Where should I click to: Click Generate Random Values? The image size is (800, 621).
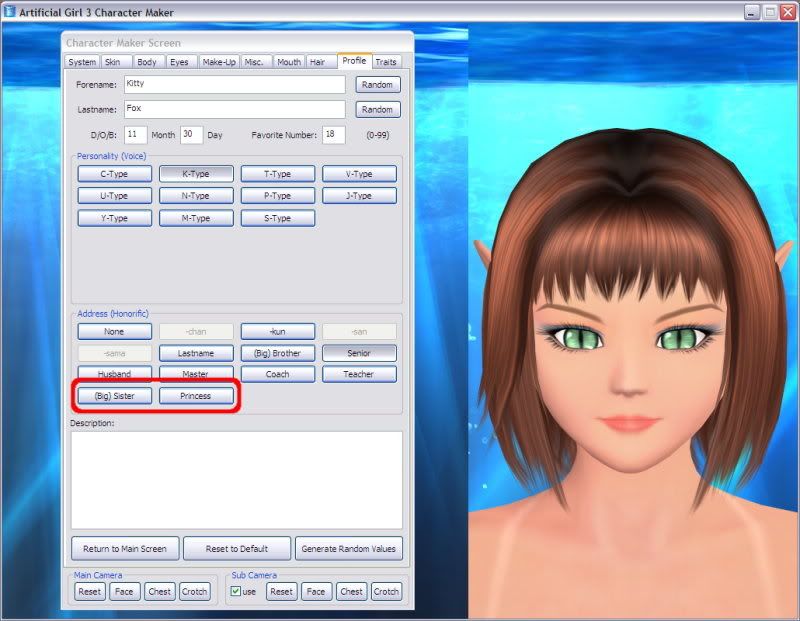click(x=348, y=549)
